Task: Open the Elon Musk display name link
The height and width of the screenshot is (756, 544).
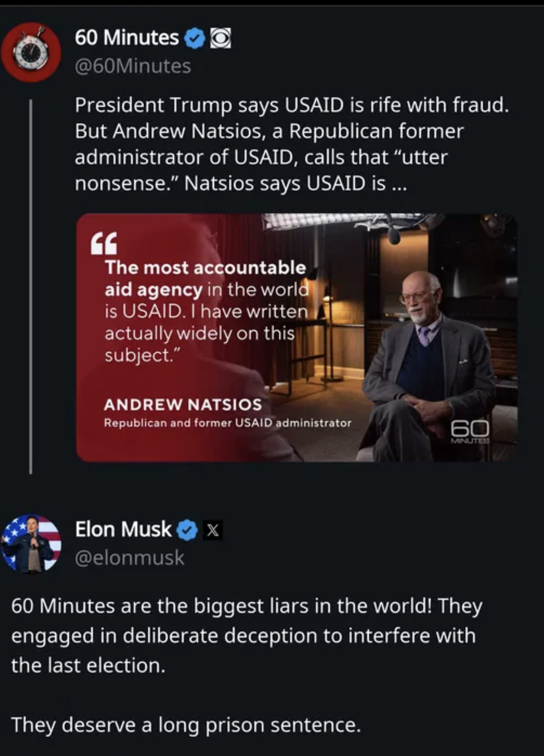Action: pyautogui.click(x=123, y=529)
